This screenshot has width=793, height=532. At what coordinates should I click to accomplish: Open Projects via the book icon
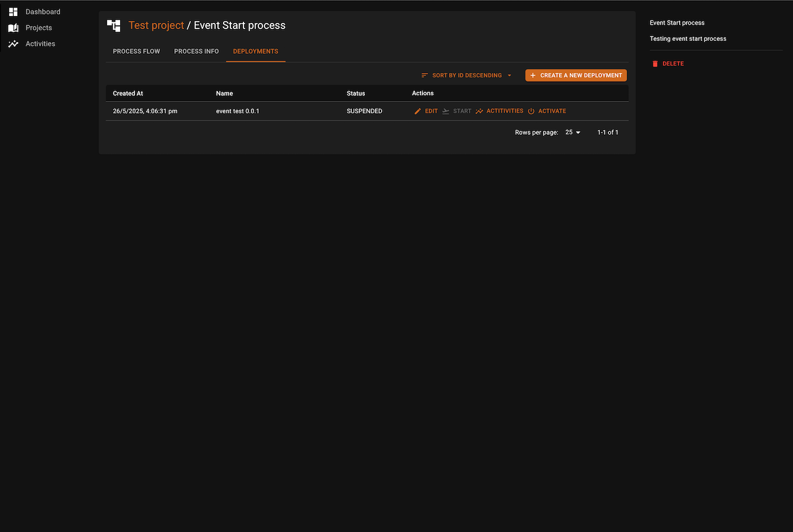click(13, 28)
